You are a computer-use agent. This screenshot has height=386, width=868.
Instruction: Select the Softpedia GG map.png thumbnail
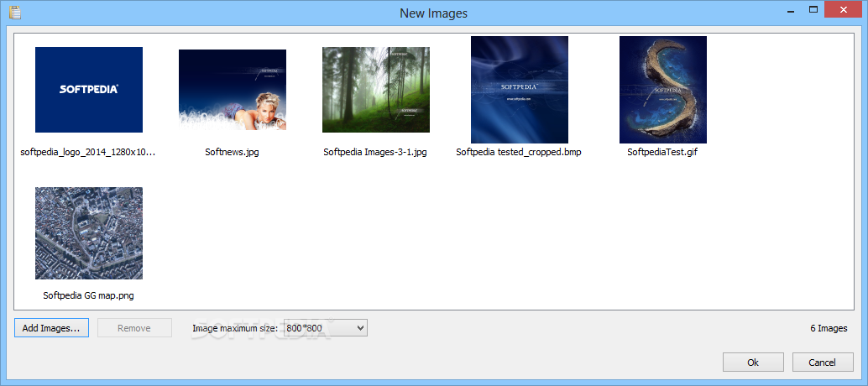(89, 232)
